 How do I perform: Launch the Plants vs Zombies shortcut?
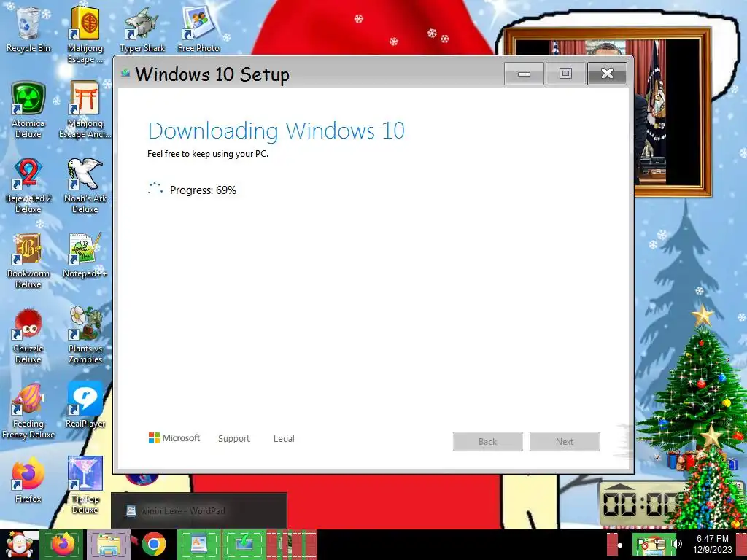tap(85, 335)
